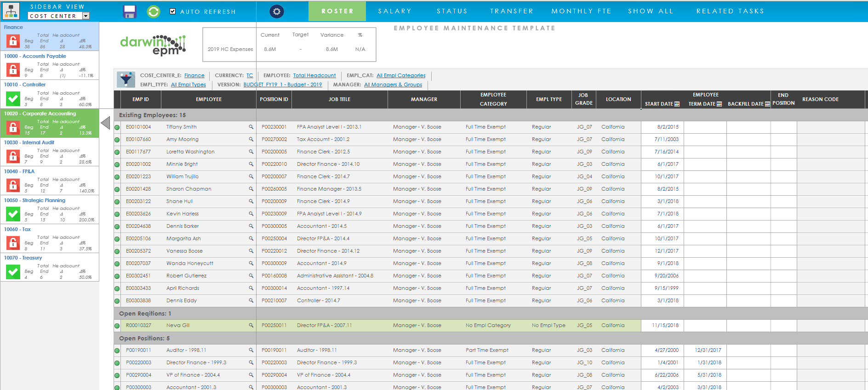The image size is (868, 390).
Task: Click the Finance cost center filter link
Action: tap(194, 75)
